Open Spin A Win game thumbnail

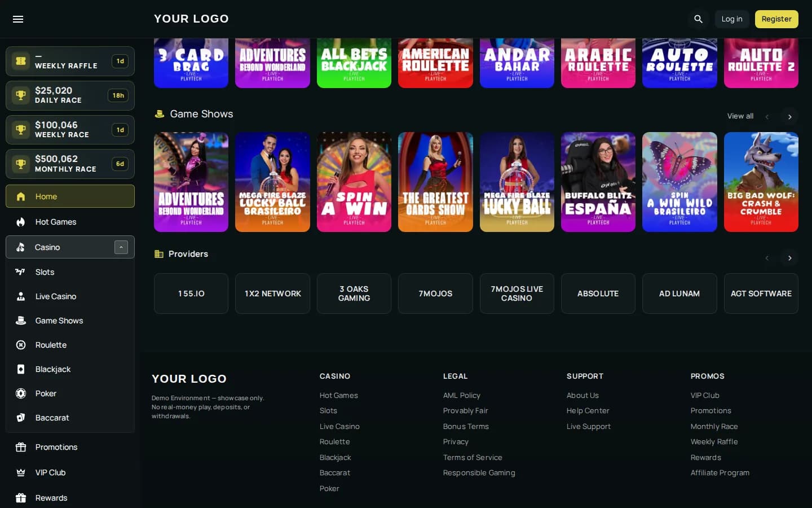point(354,182)
